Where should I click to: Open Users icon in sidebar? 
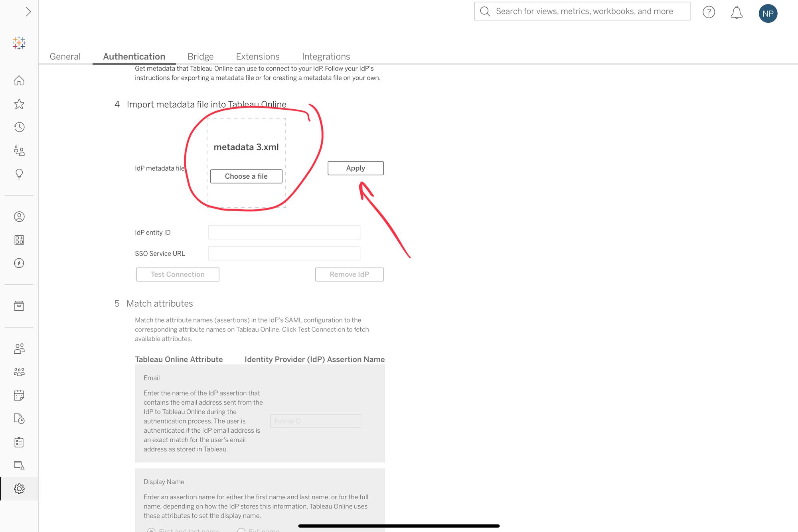click(x=19, y=349)
